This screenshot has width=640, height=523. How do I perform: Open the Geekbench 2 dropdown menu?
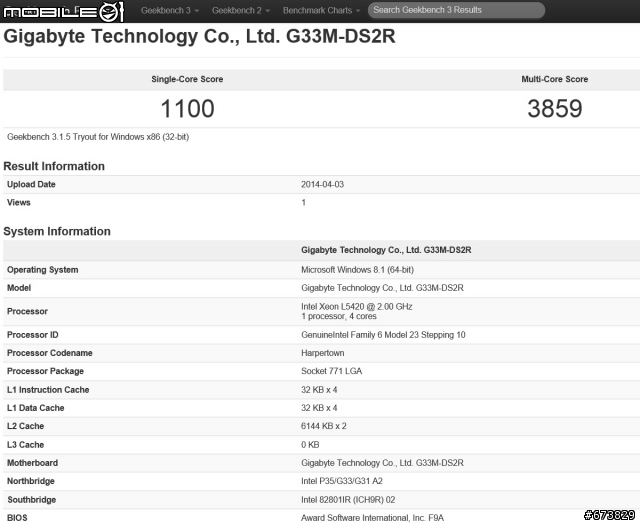[241, 11]
